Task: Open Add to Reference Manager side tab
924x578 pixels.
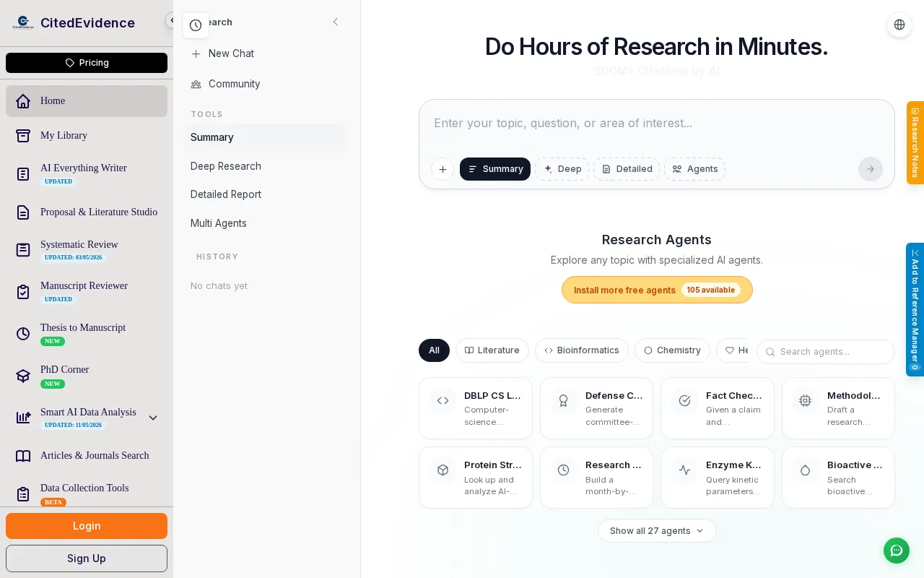Action: click(x=915, y=309)
